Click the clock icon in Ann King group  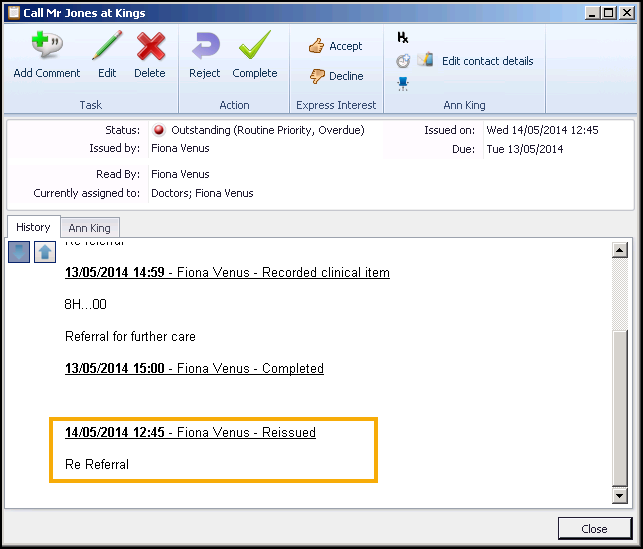pyautogui.click(x=403, y=61)
